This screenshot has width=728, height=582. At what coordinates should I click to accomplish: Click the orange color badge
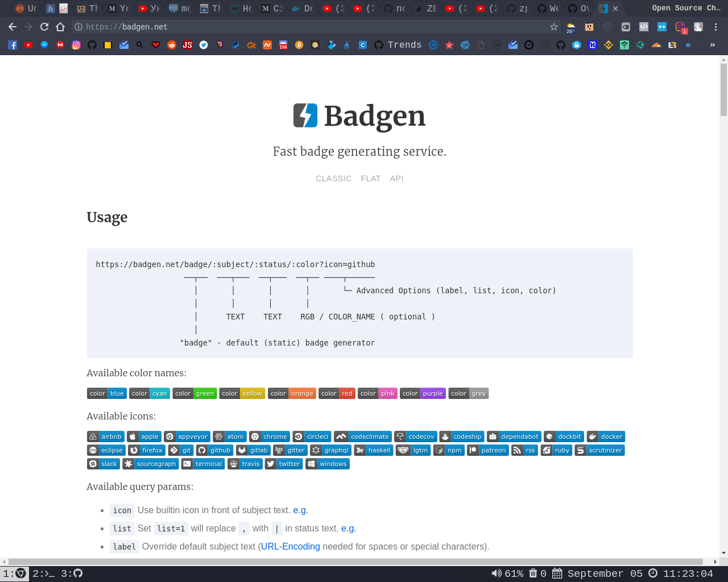click(x=292, y=393)
